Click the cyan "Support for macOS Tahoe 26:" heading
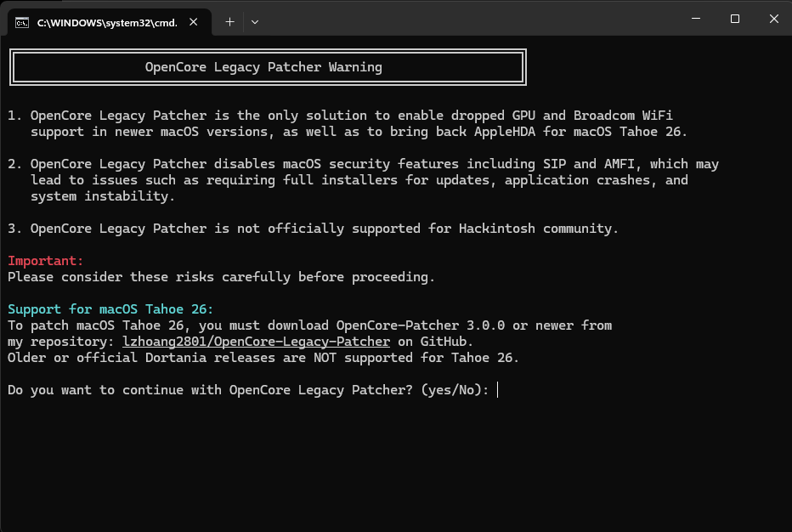The width and height of the screenshot is (792, 532). [x=110, y=309]
